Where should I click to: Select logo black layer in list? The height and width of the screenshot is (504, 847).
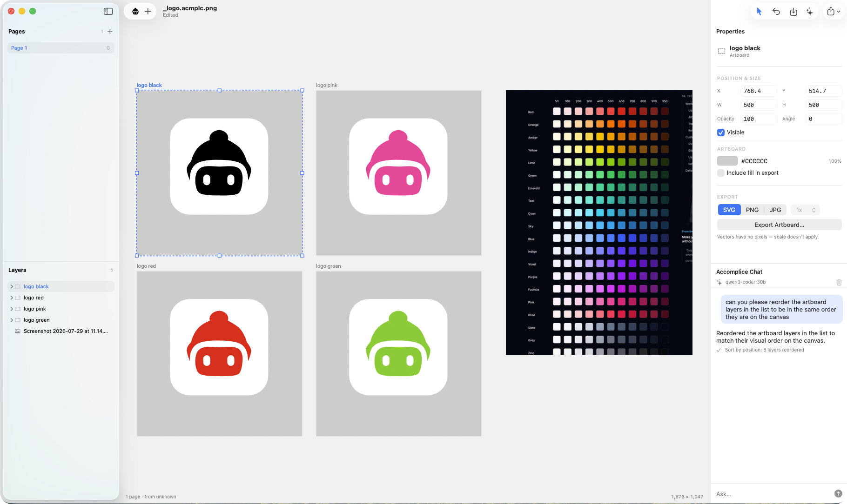tap(61, 286)
